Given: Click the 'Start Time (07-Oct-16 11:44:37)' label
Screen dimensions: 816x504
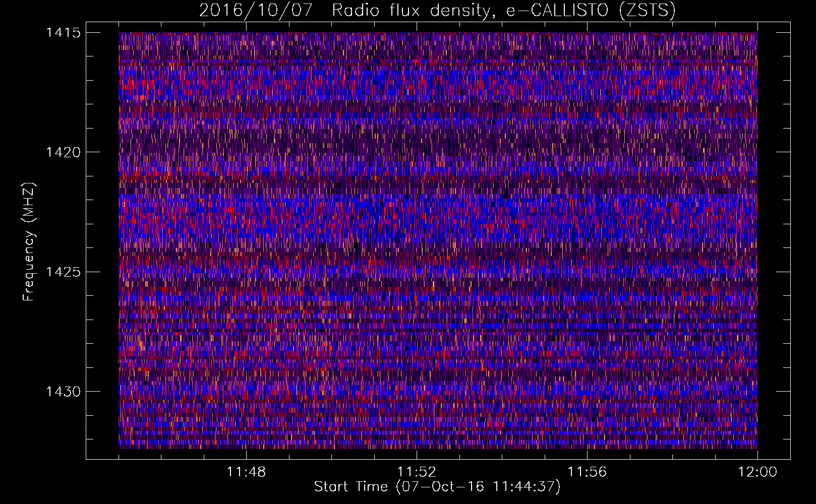Looking at the screenshot, I should coord(437,487).
